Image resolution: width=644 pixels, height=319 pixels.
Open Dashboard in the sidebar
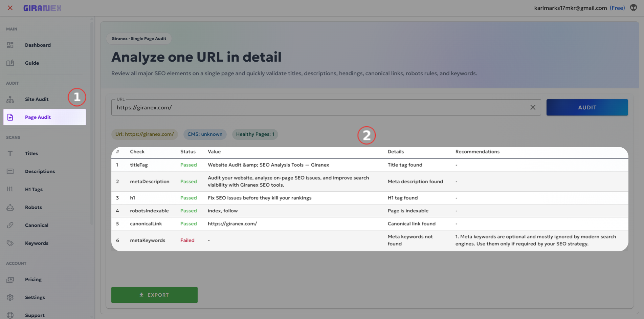(45, 45)
